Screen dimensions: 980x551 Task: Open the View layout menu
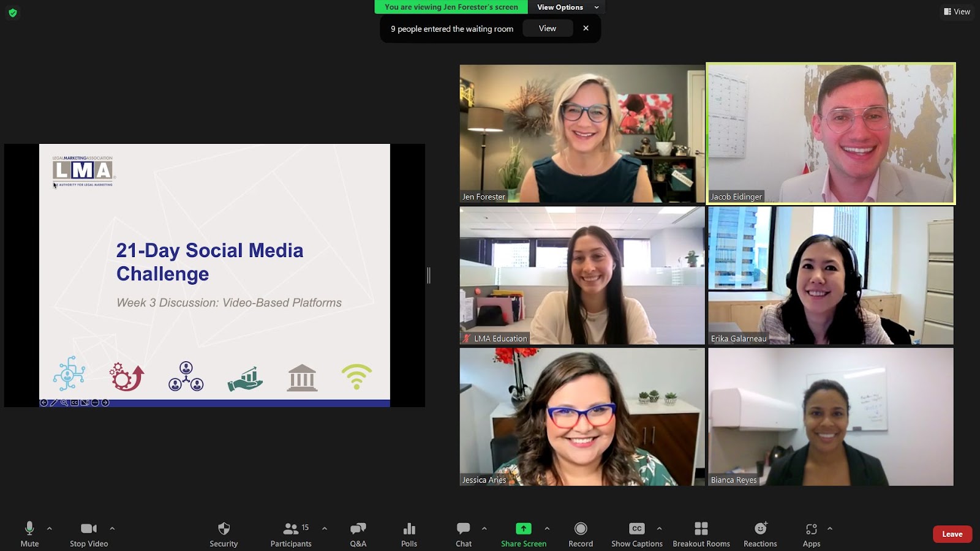pyautogui.click(x=957, y=12)
